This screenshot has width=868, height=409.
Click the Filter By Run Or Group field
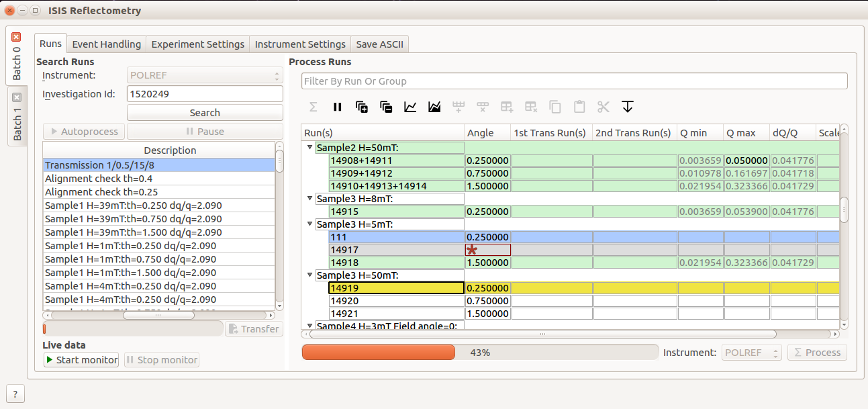coord(574,81)
